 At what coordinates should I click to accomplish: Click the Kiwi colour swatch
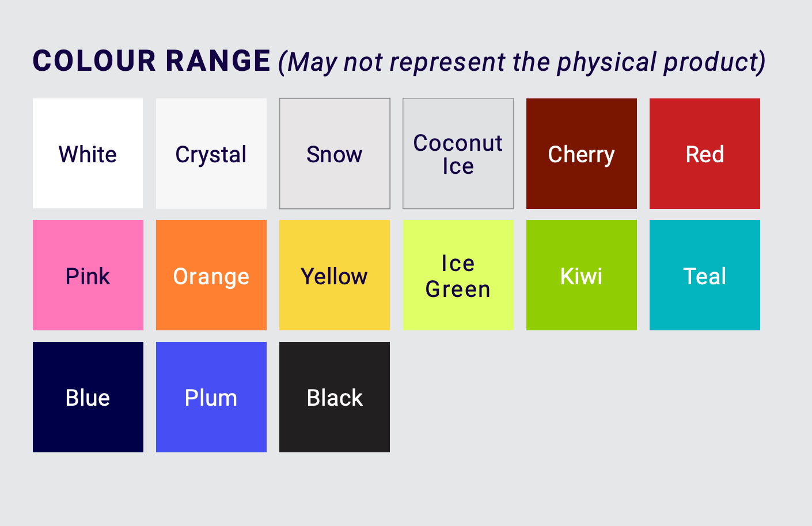point(582,275)
